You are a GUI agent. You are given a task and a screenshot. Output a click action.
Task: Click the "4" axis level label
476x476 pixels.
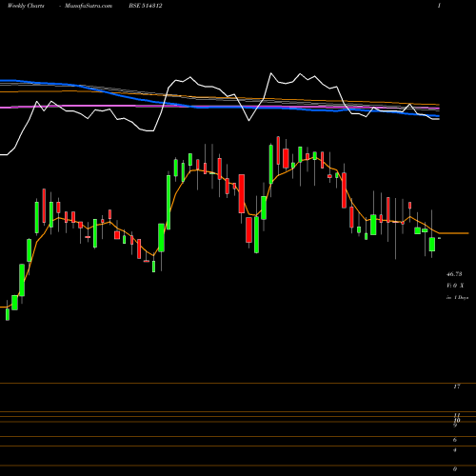[455, 450]
